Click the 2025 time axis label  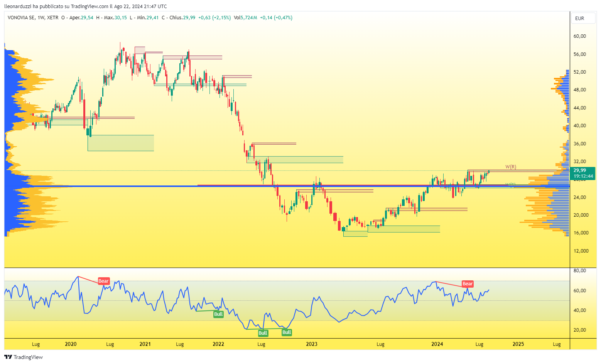click(x=518, y=344)
